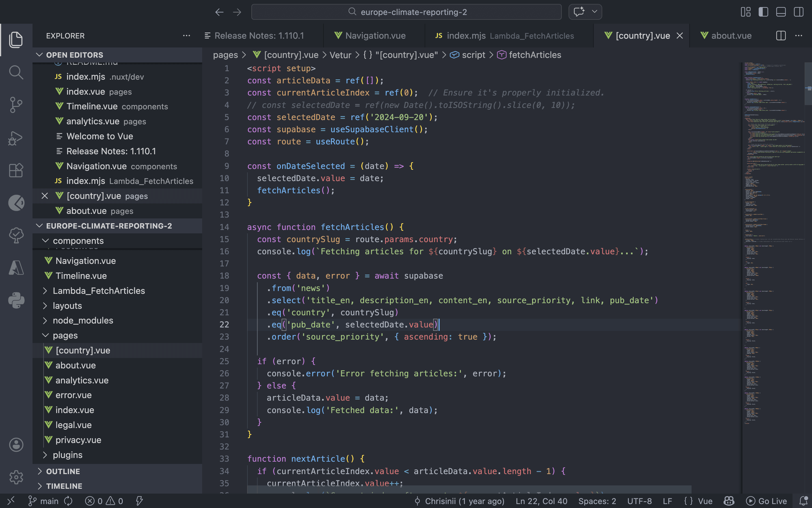Open Run and Debug view

[x=16, y=138]
